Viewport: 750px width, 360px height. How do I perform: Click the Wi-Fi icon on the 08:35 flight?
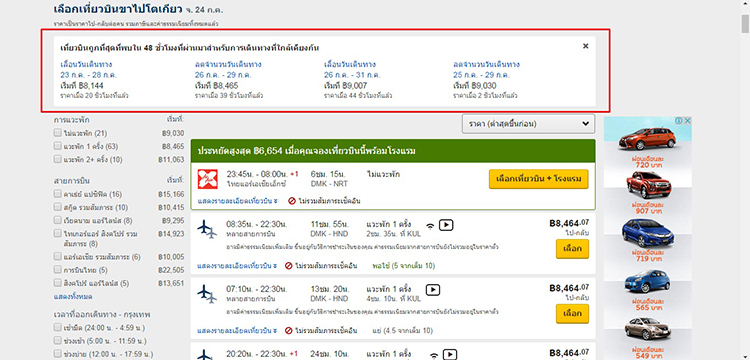tap(430, 225)
